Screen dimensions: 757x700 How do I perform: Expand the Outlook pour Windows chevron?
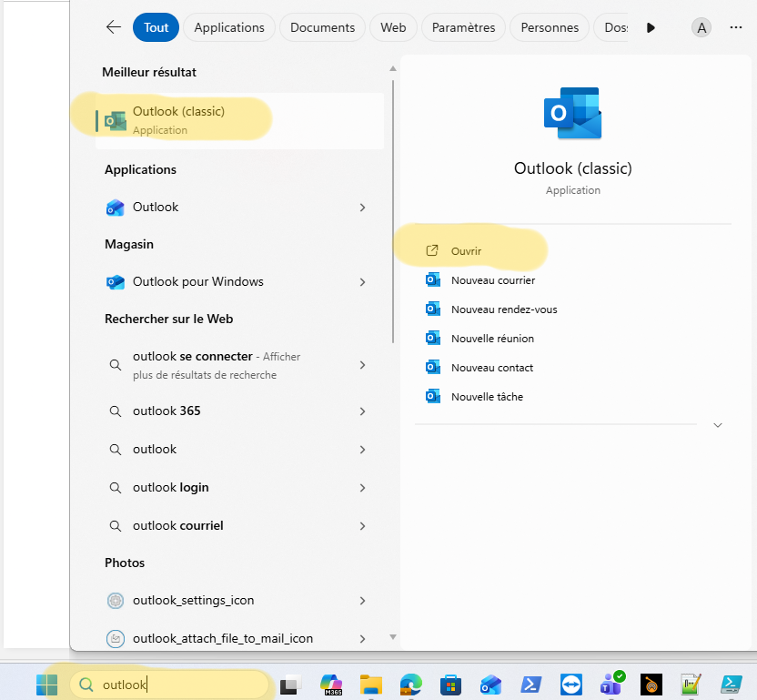click(x=362, y=281)
